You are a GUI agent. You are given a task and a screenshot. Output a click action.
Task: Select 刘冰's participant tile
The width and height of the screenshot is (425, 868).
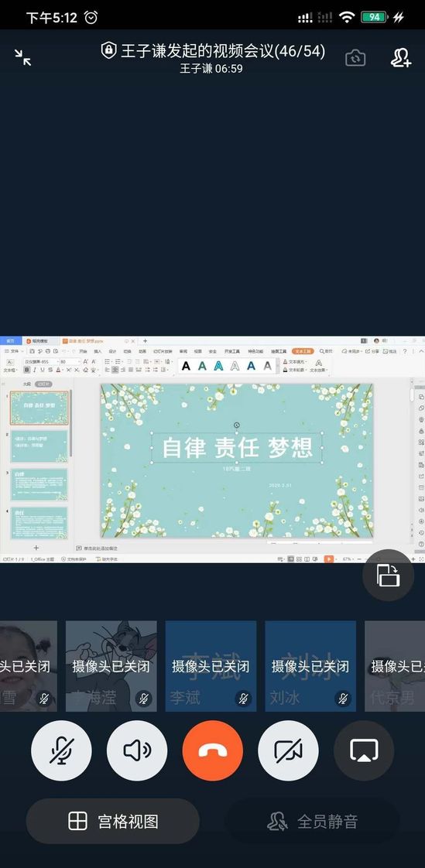[x=310, y=666]
